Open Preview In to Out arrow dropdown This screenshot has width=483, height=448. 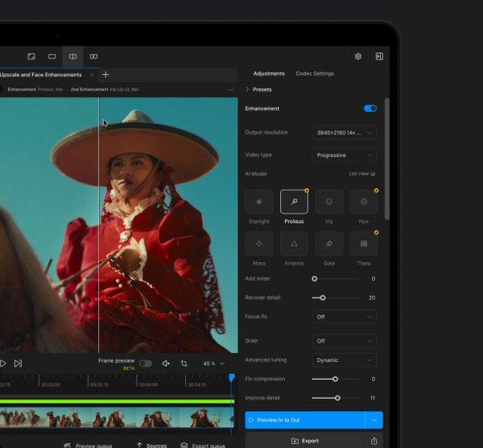click(374, 420)
